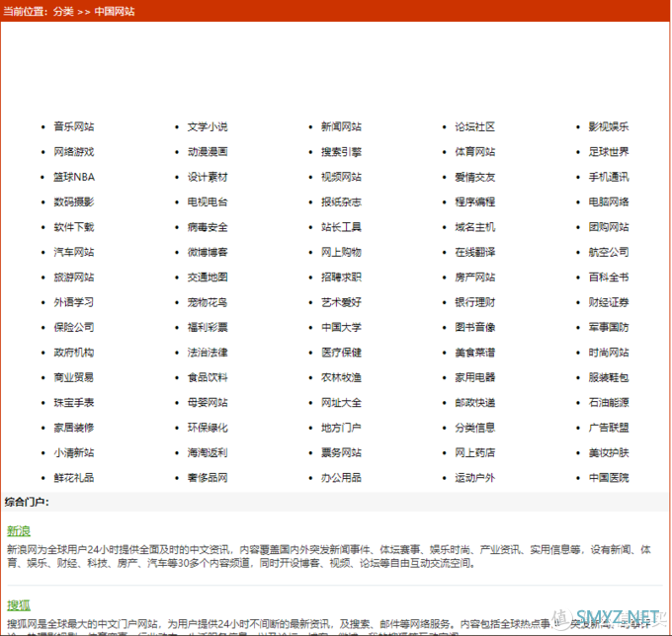
Task: Open the 中国大学 category
Action: [341, 328]
